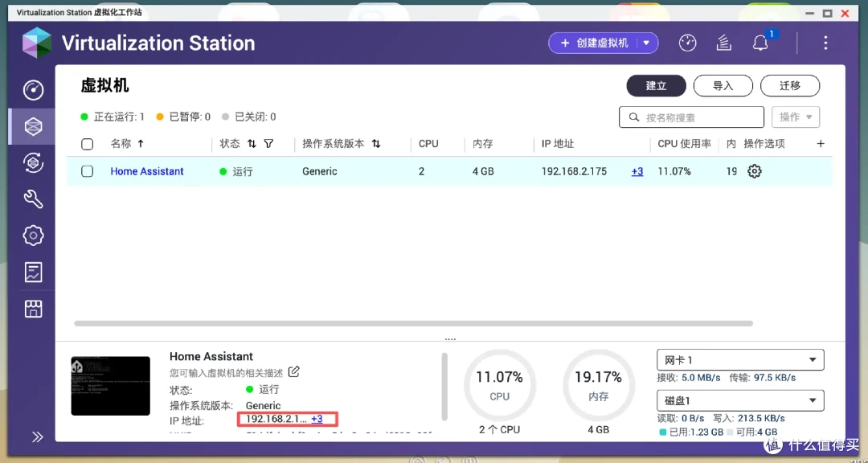Open the wrench tools sidebar icon
Viewport: 868px width, 463px height.
click(x=33, y=199)
